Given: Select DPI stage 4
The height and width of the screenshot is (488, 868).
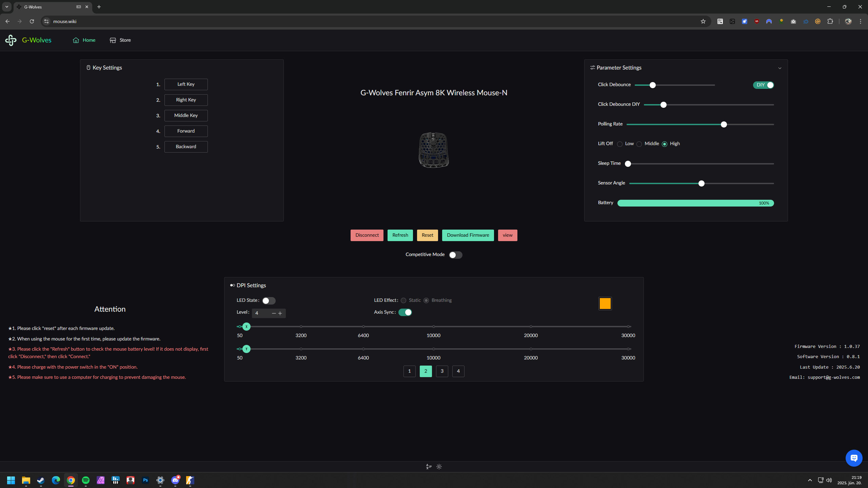Looking at the screenshot, I should tap(458, 371).
